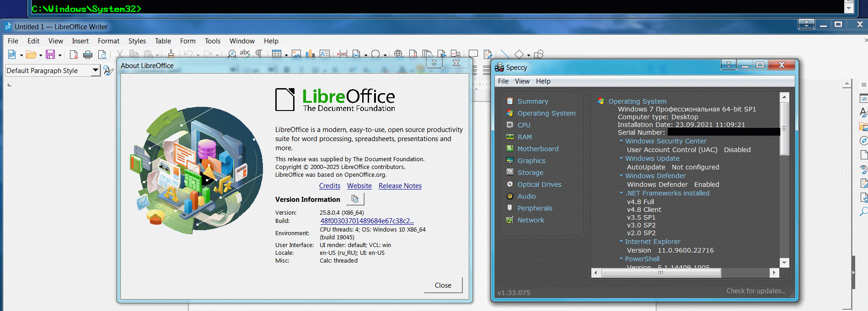This screenshot has width=868, height=311.
Task: Click the Insert Image icon
Action: pyautogui.click(x=296, y=54)
